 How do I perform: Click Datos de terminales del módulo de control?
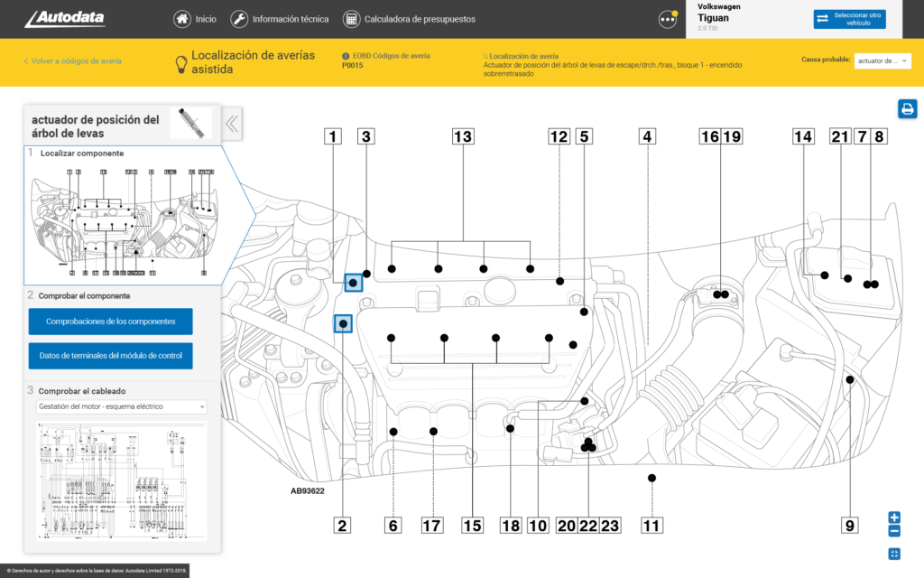110,356
